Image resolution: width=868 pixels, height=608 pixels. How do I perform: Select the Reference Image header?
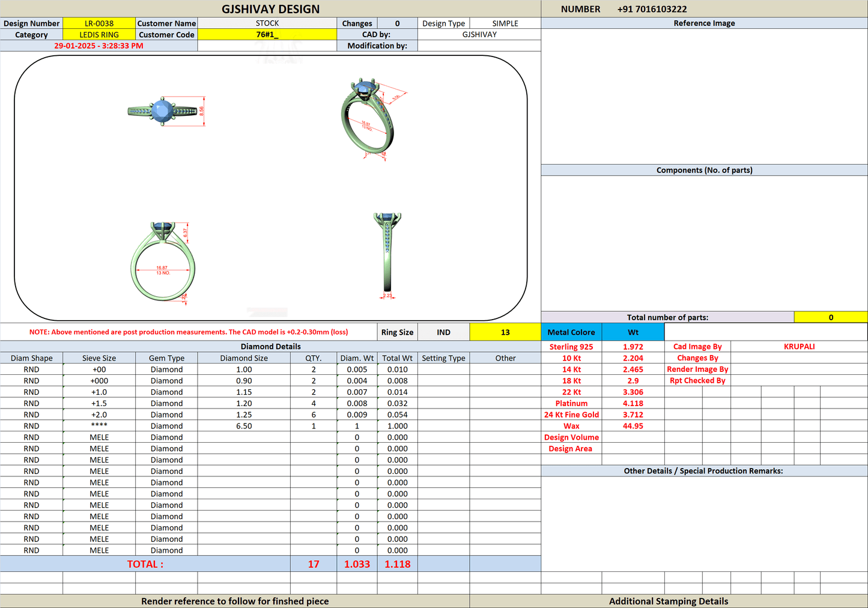pyautogui.click(x=705, y=23)
